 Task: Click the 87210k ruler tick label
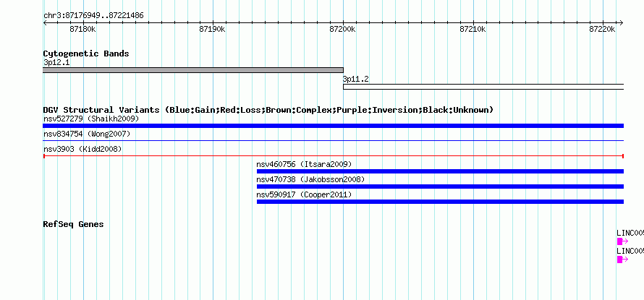pos(473,29)
